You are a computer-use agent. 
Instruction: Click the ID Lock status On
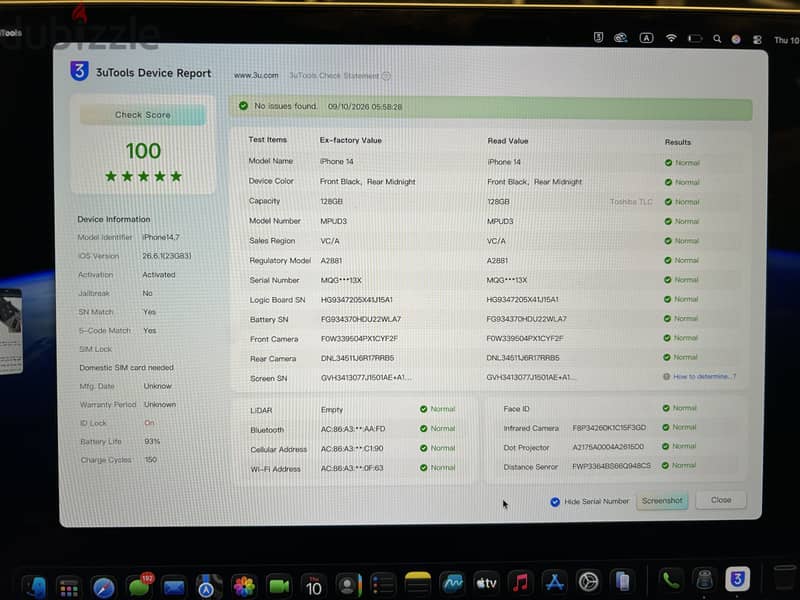149,423
